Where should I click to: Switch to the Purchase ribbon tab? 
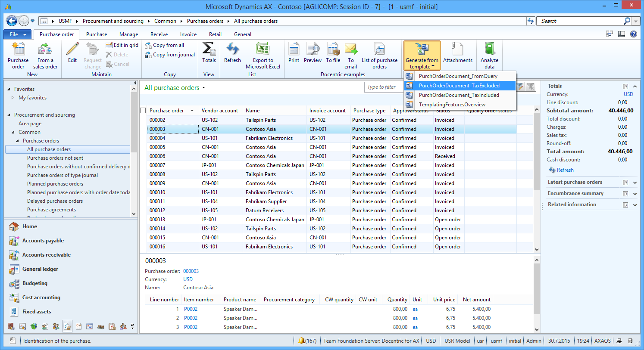[97, 34]
